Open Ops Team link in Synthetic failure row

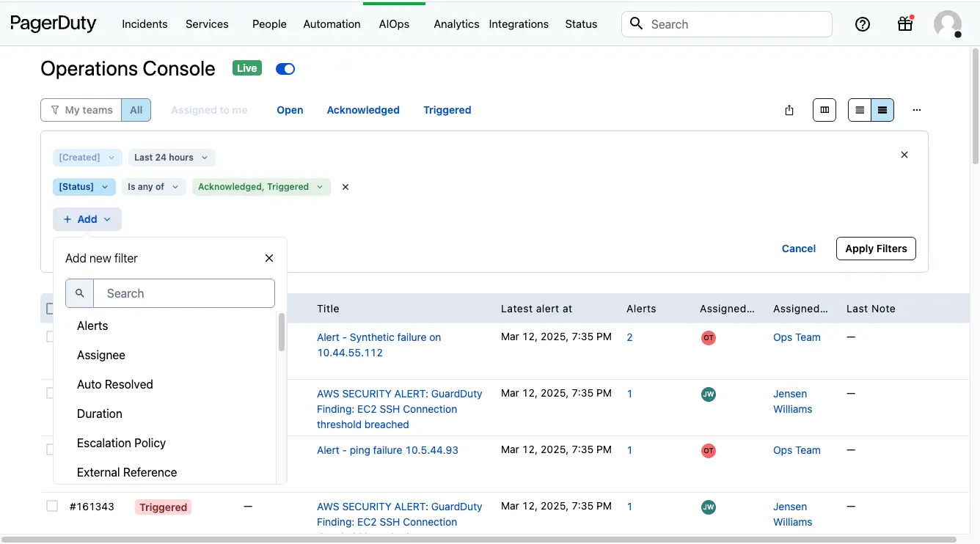click(x=797, y=337)
